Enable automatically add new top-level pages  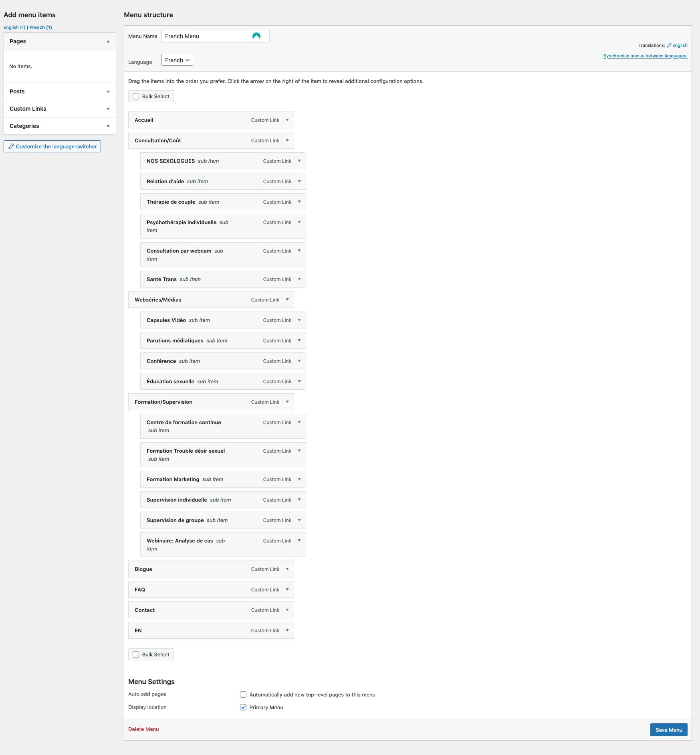click(x=243, y=694)
